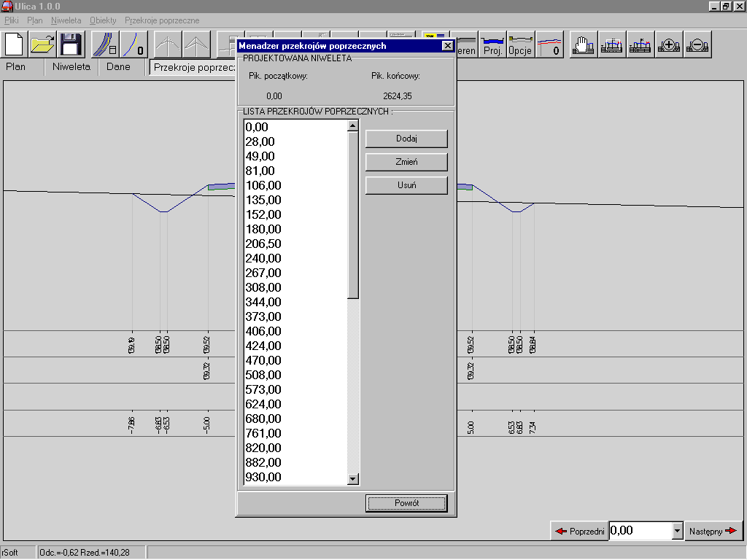Click the Proj. toolbar button
The image size is (747, 560).
493,45
